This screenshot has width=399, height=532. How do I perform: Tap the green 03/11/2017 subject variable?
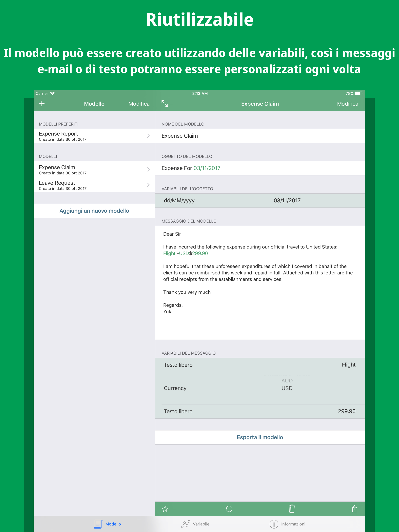207,168
